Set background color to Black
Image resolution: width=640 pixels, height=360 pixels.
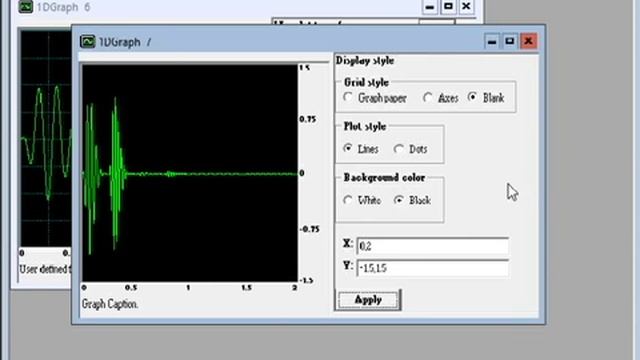[399, 200]
